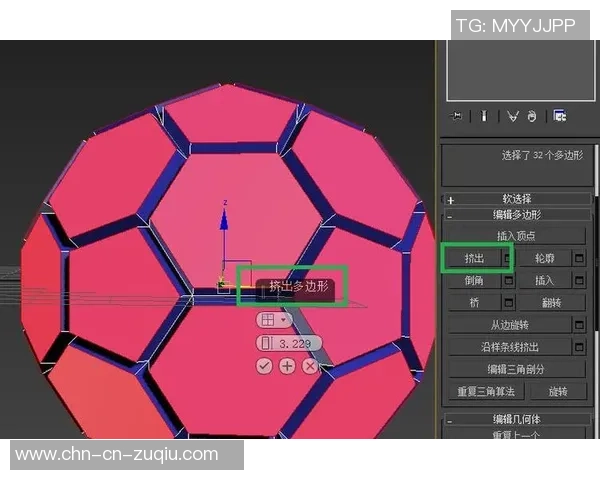Click the blue Z axis gizmo arrow
The height and width of the screenshot is (480, 600).
pos(224,221)
